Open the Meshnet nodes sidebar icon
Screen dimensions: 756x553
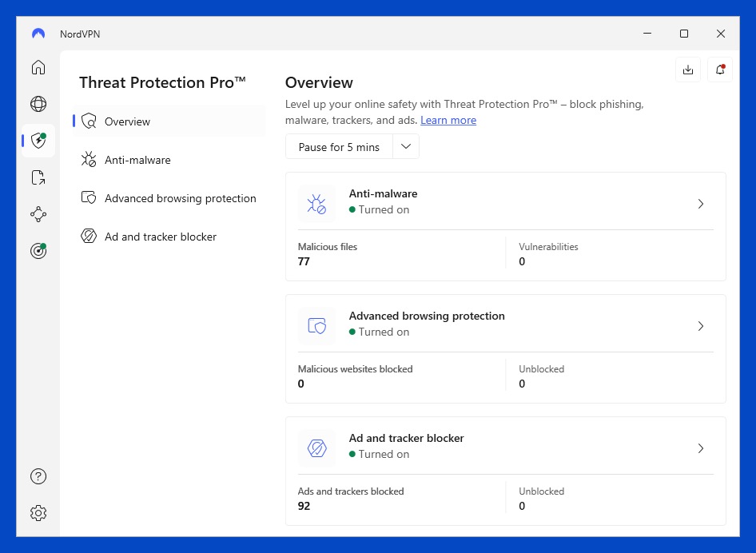click(x=38, y=214)
